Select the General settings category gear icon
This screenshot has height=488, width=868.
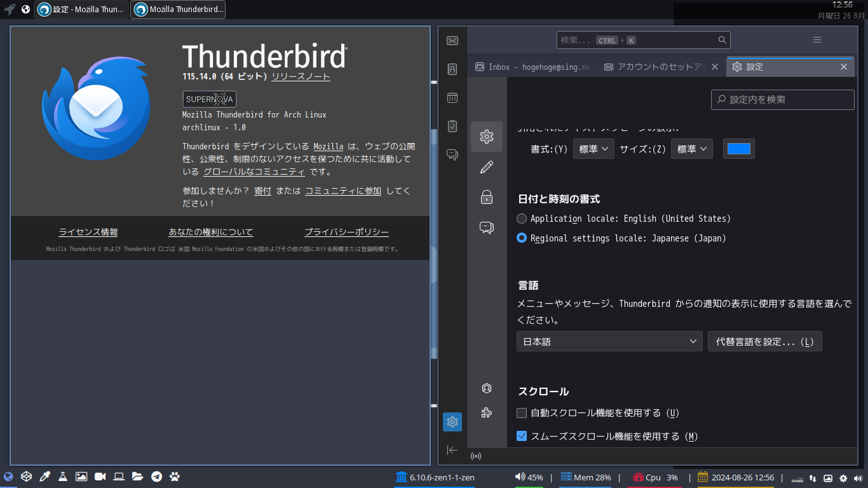tap(487, 137)
